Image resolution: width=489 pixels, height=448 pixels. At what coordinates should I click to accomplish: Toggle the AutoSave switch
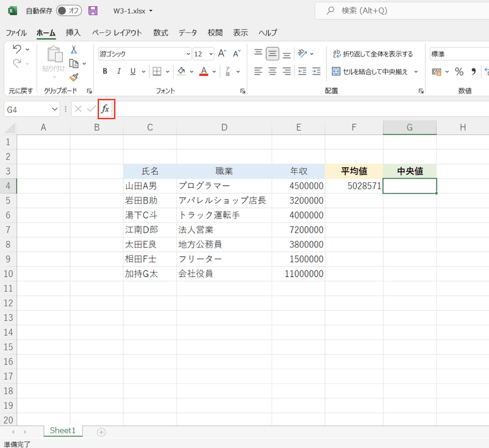point(68,11)
